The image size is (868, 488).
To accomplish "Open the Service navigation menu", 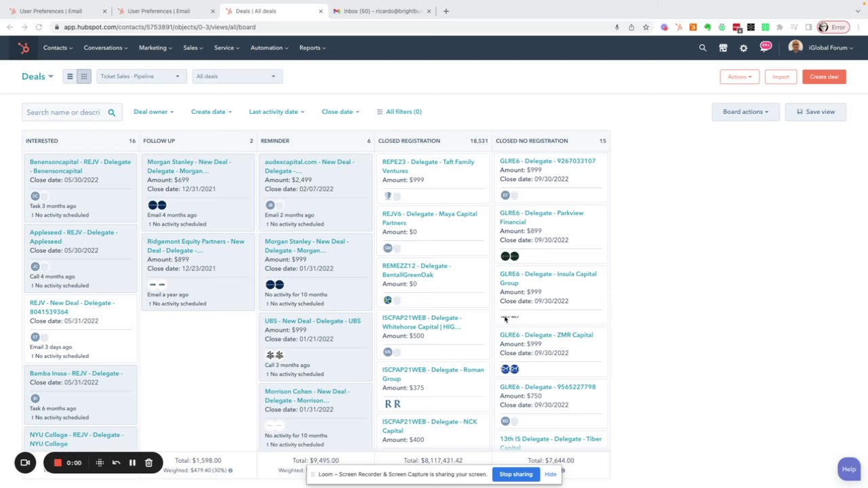I will point(227,48).
